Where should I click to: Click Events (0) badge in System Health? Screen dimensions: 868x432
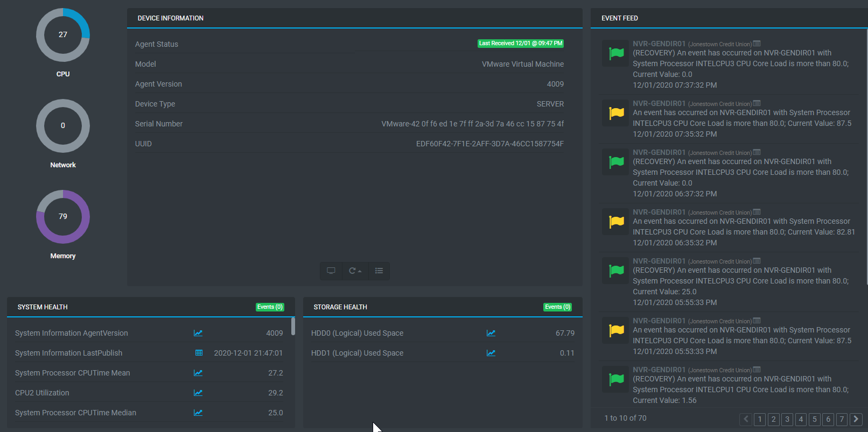coord(270,307)
